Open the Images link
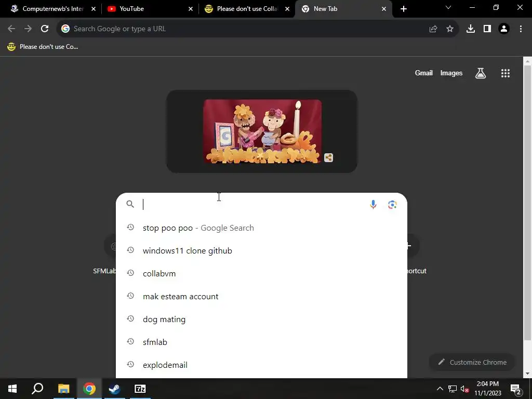The image size is (532, 399). (x=451, y=73)
